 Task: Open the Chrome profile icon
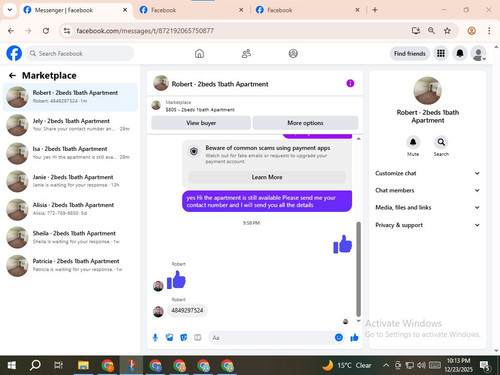471,31
